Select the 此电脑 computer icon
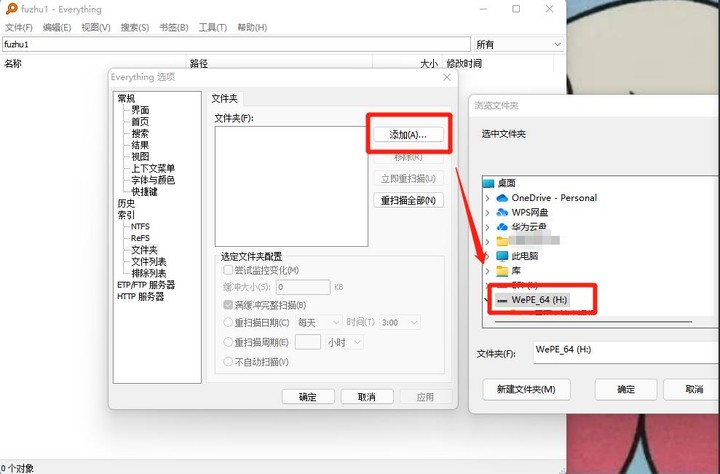 [x=502, y=256]
